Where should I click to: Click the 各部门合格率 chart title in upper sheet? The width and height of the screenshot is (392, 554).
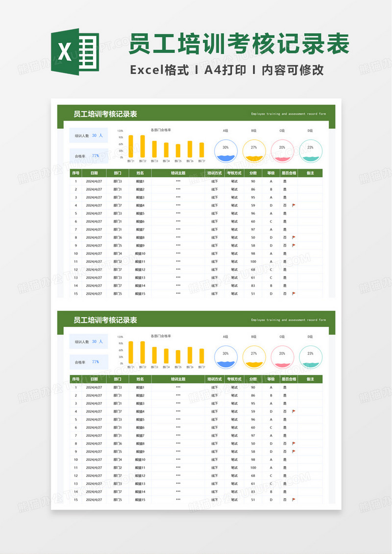click(161, 130)
